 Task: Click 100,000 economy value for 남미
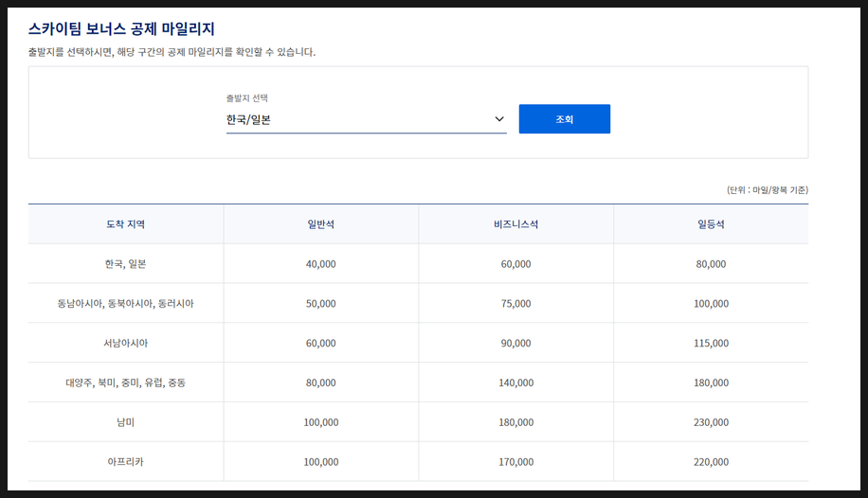pos(321,422)
